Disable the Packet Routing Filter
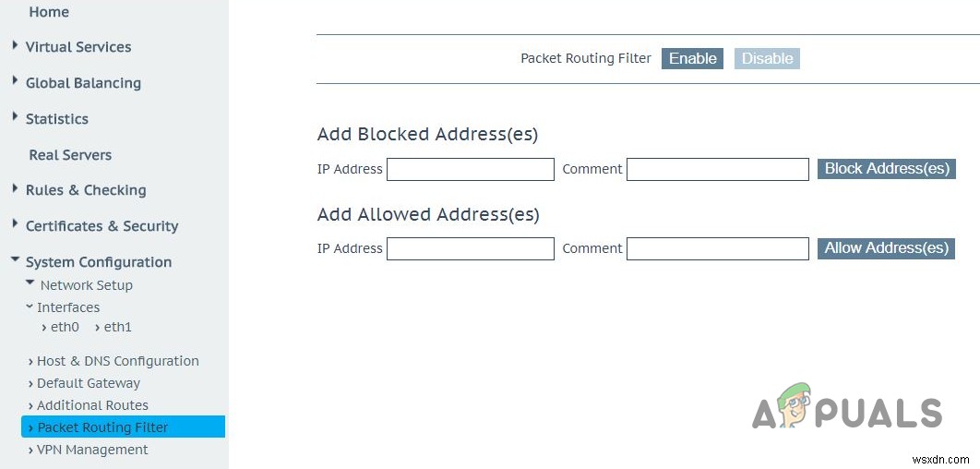 (x=767, y=59)
